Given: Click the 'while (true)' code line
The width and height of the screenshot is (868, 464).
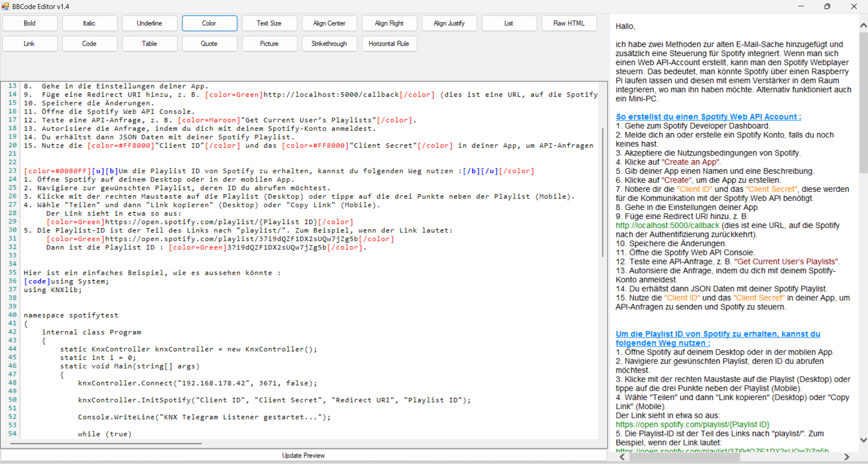Looking at the screenshot, I should click(105, 434).
